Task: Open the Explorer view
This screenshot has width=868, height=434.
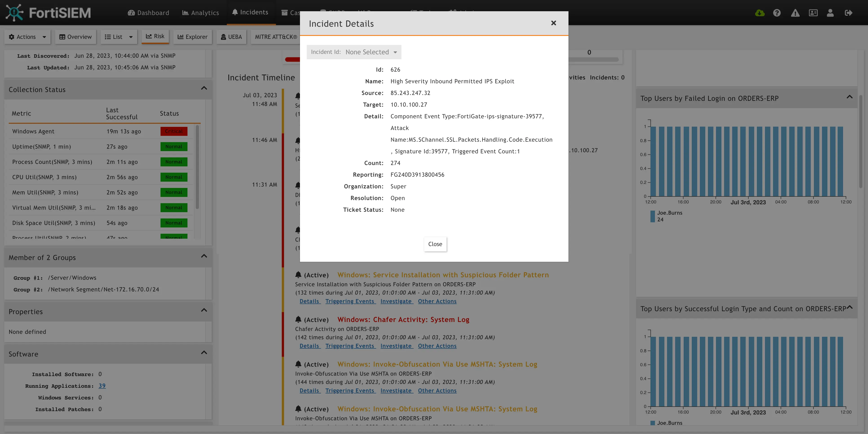Action: tap(192, 37)
